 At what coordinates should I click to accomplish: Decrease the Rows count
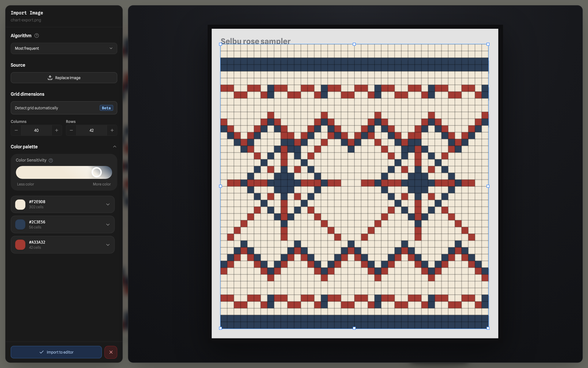[71, 130]
